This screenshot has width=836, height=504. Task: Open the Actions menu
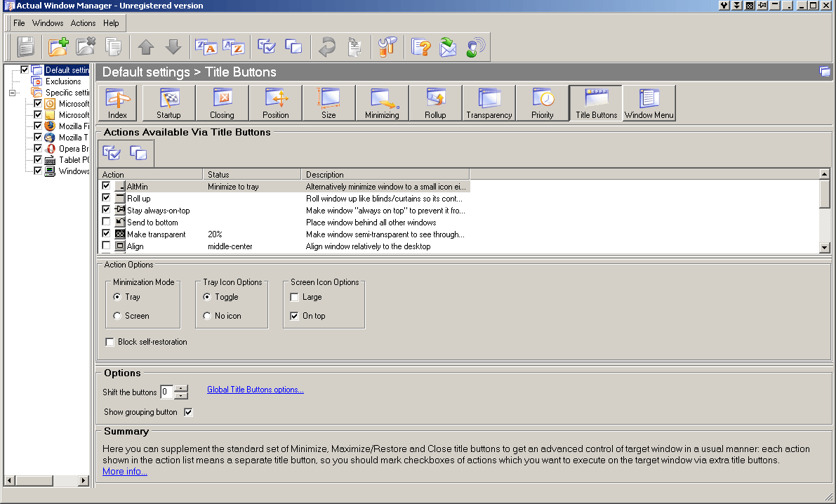[83, 22]
